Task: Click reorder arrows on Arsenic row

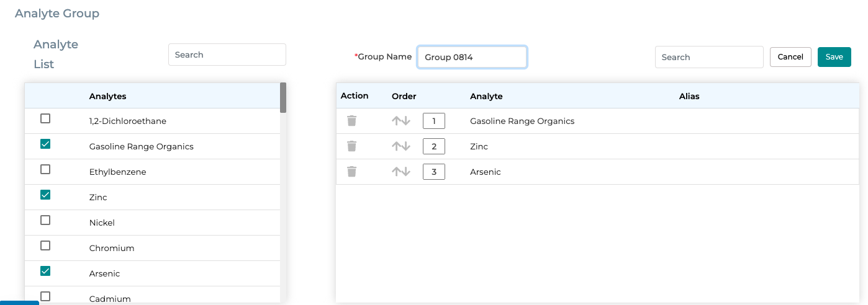Action: [x=401, y=172]
